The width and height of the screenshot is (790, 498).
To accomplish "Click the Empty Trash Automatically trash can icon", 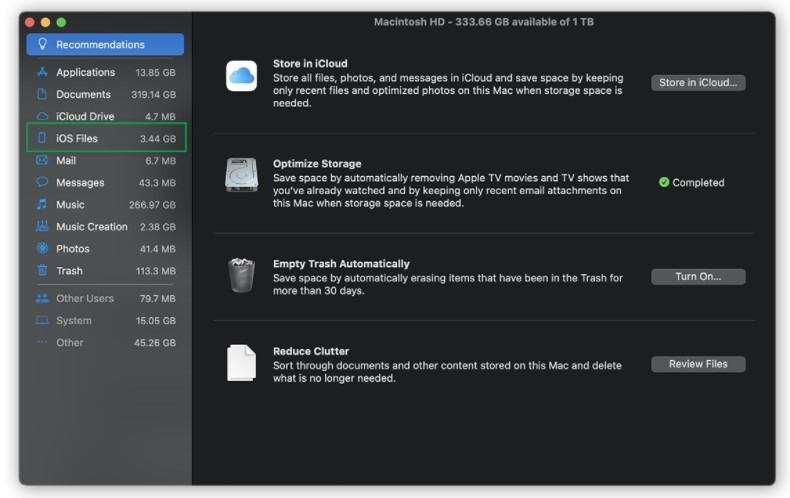I will point(241,275).
